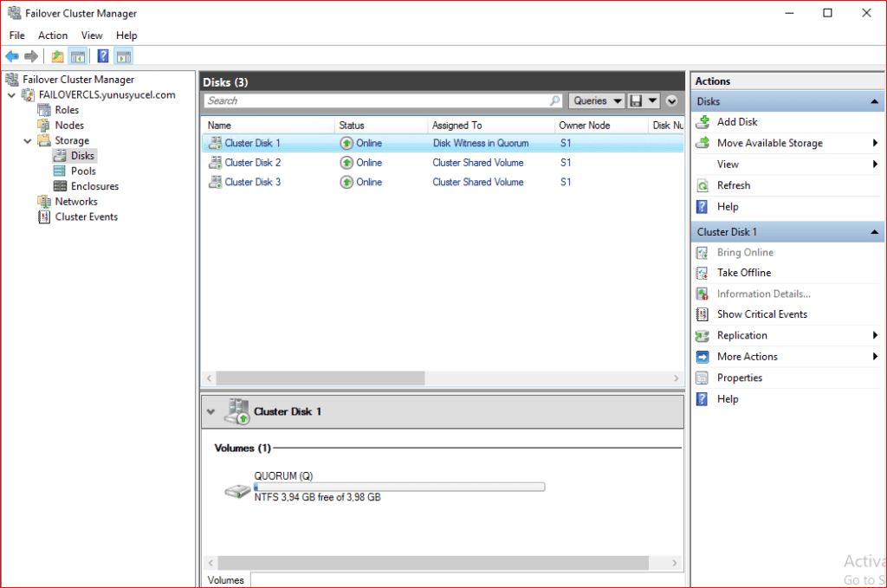Click the Take Offline icon
887x588 pixels.
(702, 273)
